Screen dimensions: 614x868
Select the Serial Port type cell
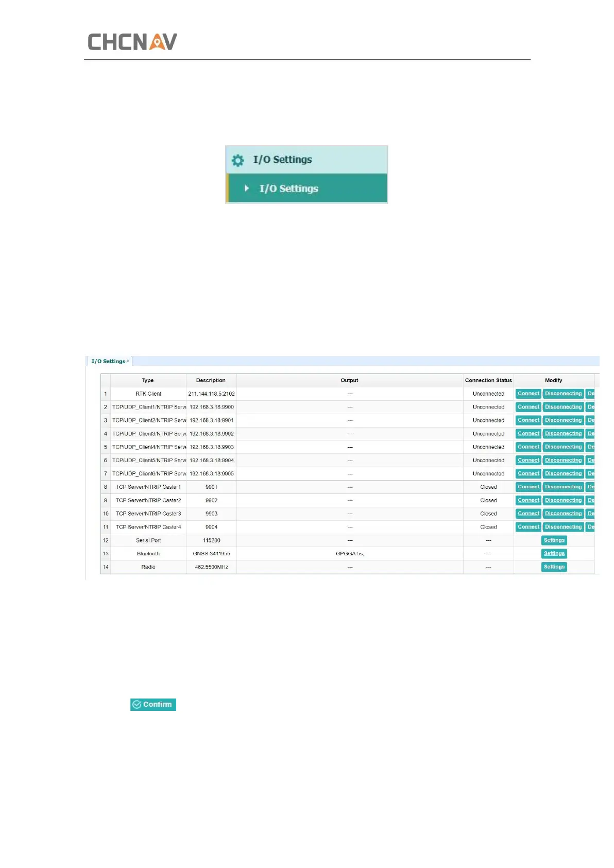click(x=148, y=541)
